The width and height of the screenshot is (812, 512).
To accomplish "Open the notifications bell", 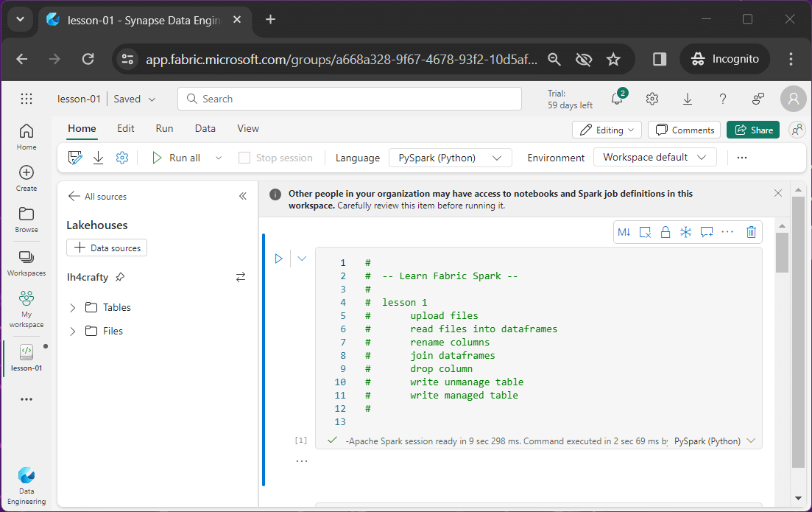I will 617,99.
